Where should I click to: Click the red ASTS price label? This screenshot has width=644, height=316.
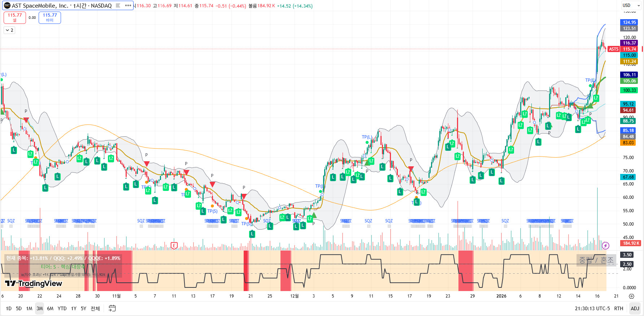[x=614, y=49]
